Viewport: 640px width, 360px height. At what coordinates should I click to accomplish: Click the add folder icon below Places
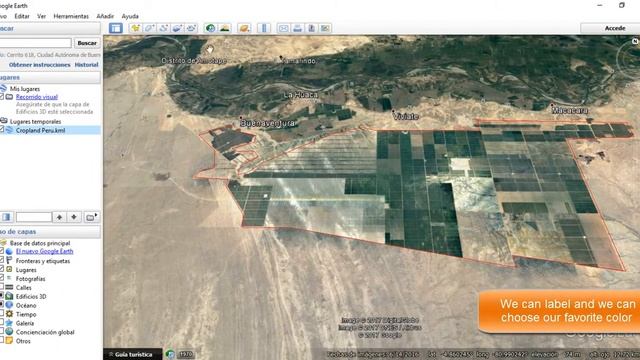[x=91, y=217]
